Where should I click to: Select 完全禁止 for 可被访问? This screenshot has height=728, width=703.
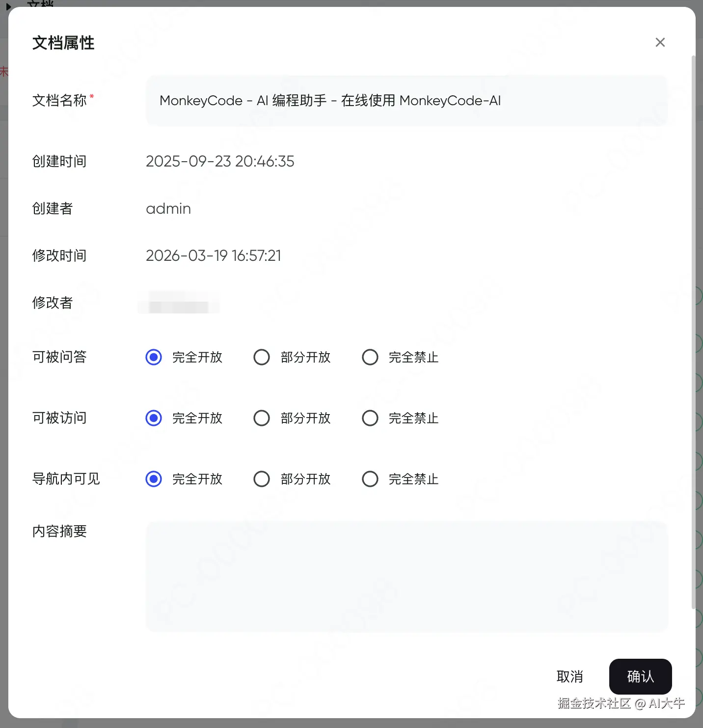click(370, 418)
